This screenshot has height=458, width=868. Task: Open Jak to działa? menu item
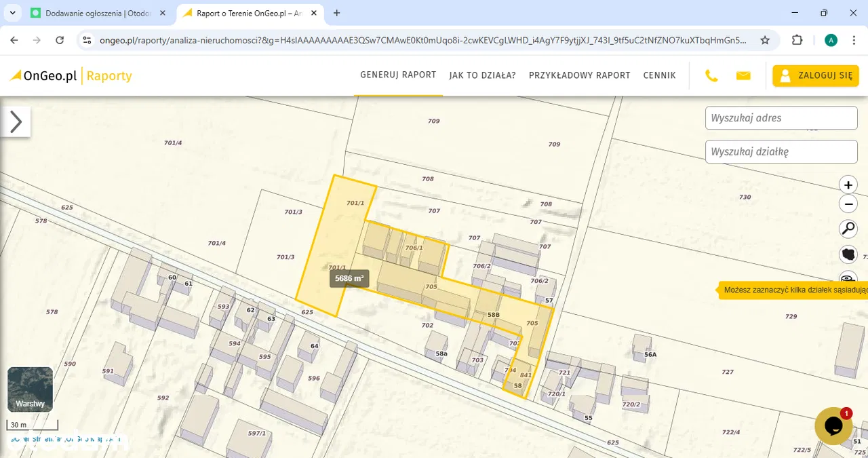click(x=482, y=75)
